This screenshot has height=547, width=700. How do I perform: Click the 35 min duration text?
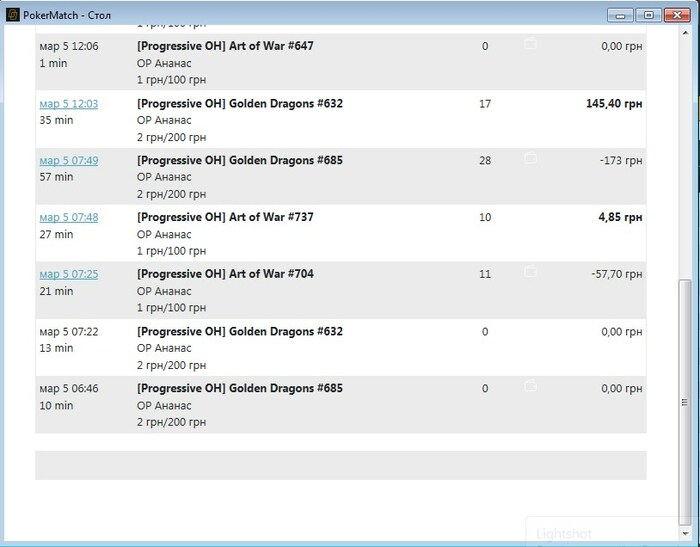tap(56, 120)
